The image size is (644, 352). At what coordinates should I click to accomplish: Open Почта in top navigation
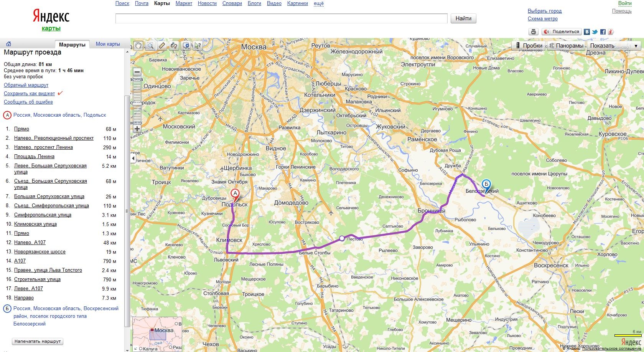(x=142, y=3)
